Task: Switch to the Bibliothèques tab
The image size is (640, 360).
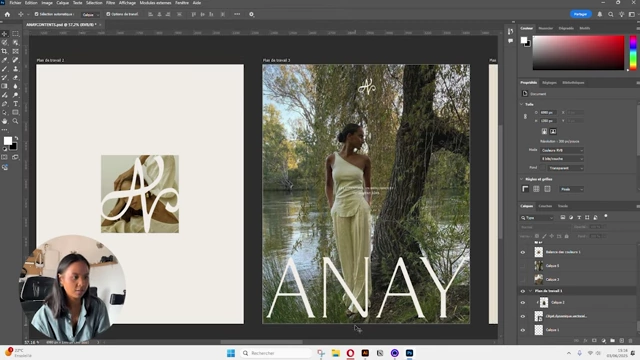Action: 573,83
